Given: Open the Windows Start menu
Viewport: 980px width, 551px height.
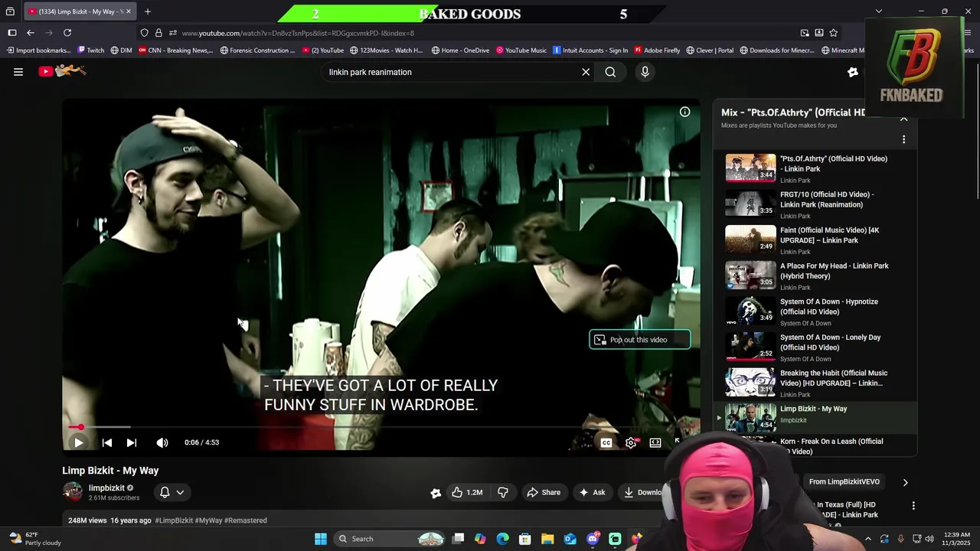Looking at the screenshot, I should 321,539.
